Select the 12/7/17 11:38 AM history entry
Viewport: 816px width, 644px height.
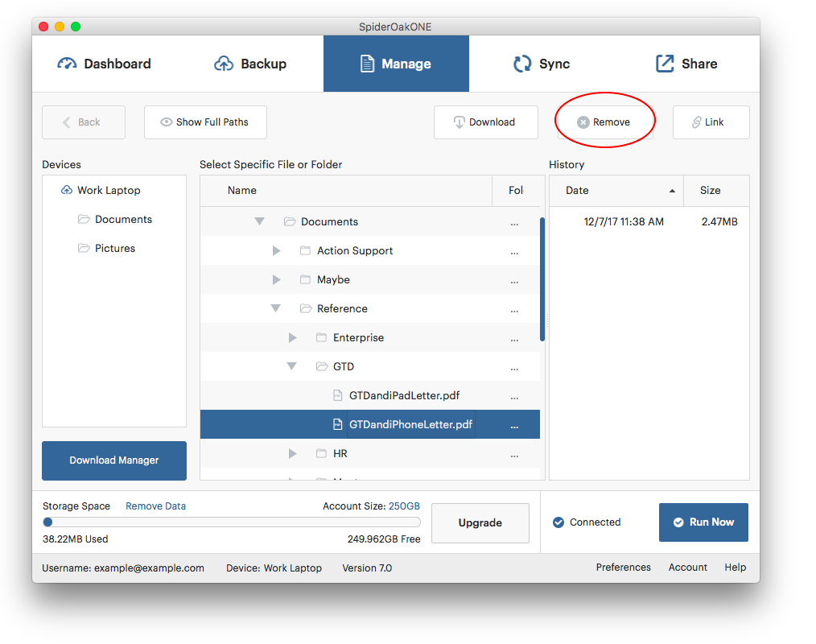click(x=649, y=222)
